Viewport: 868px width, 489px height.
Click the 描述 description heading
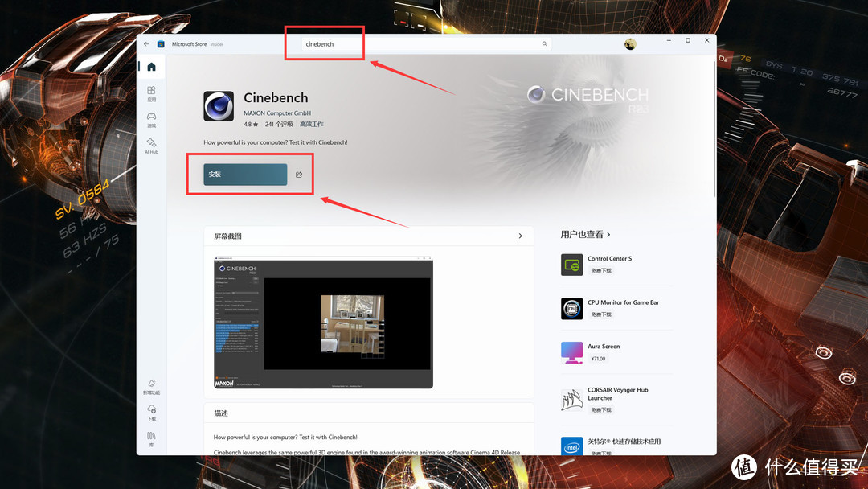[x=221, y=413]
